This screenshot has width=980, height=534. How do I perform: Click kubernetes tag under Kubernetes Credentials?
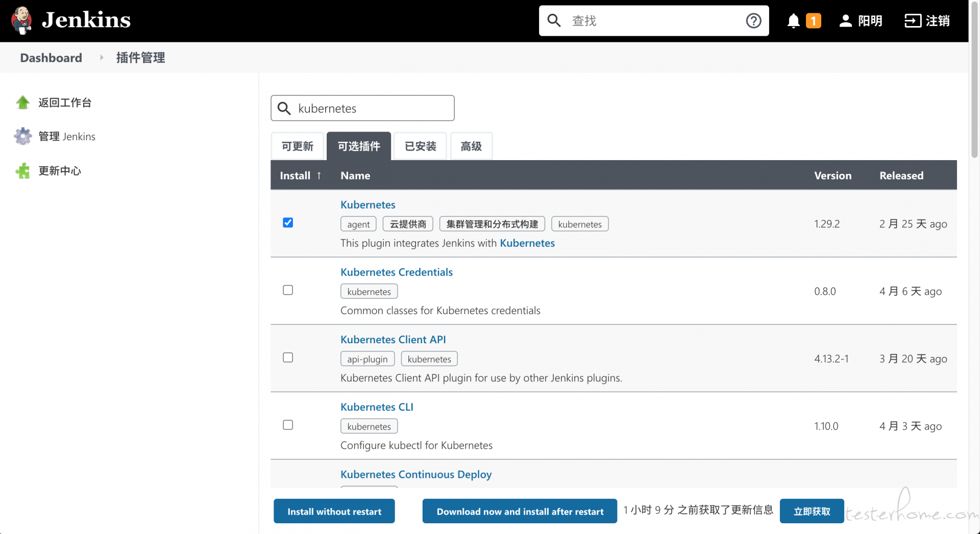[x=369, y=291]
